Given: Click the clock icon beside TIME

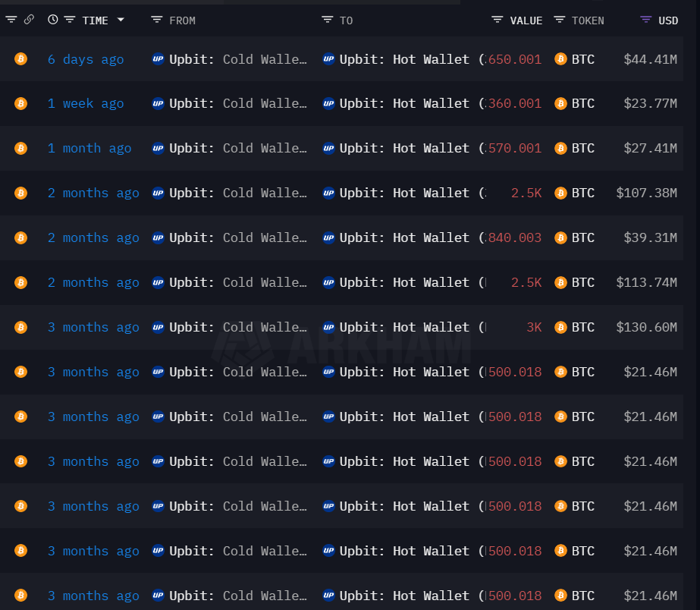Looking at the screenshot, I should tap(52, 20).
